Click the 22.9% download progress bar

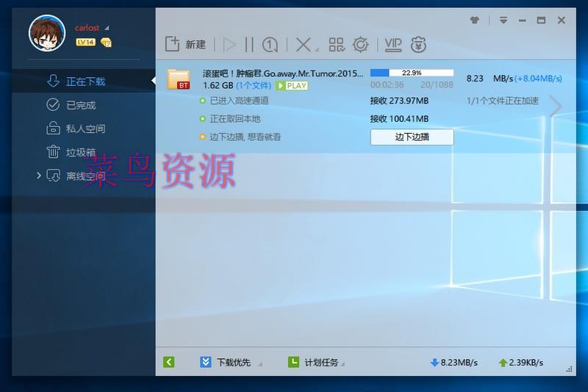click(x=412, y=73)
